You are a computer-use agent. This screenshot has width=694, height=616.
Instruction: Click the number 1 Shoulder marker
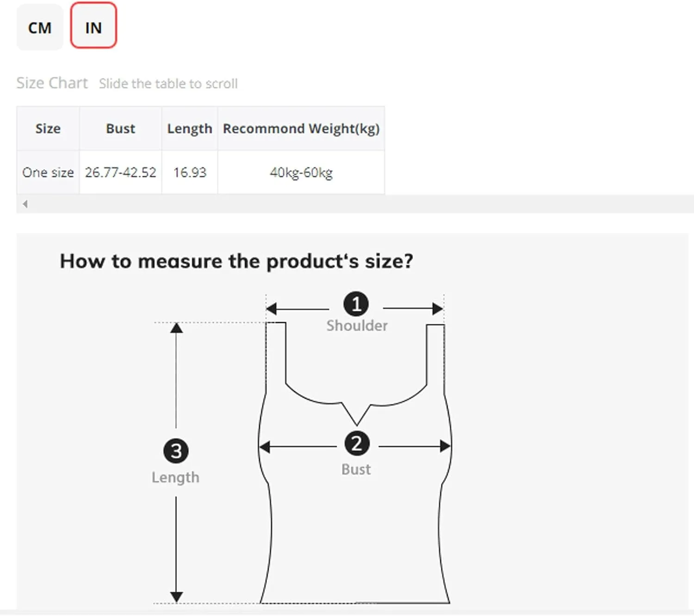point(356,304)
